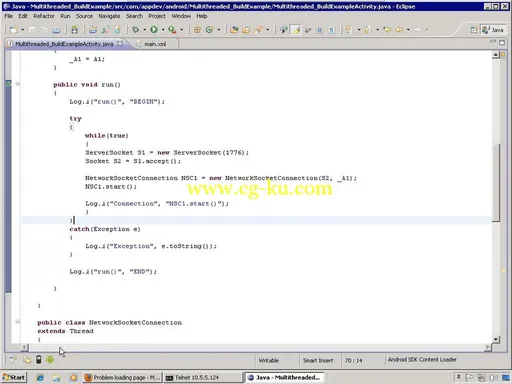Screen dimensions: 512x384
Task: Open the External Tools dropdown arrow
Action: coord(182,30)
